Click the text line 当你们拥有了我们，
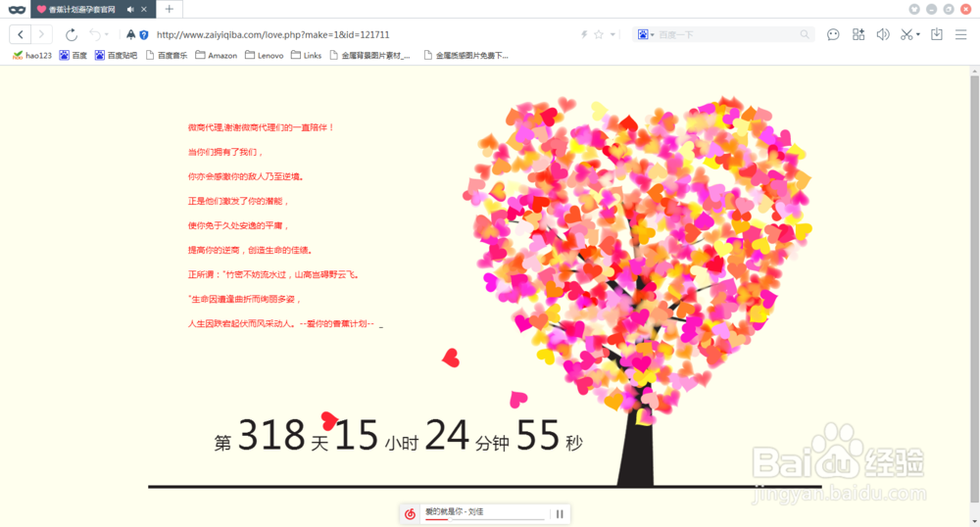 [225, 152]
